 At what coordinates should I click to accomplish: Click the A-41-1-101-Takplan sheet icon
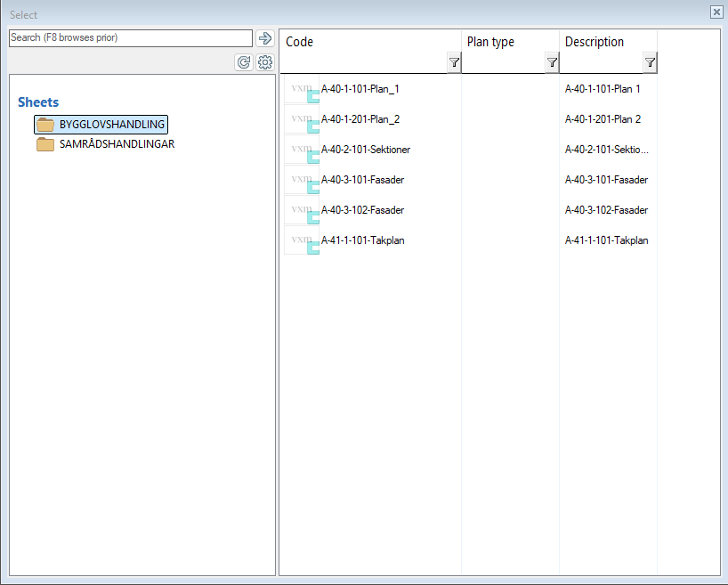pyautogui.click(x=302, y=241)
